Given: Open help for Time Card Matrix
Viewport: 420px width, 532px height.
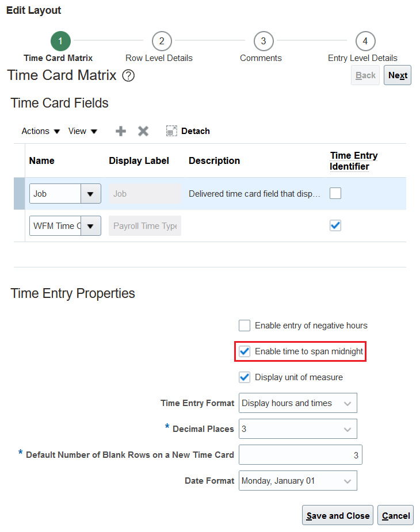Looking at the screenshot, I should click(128, 75).
